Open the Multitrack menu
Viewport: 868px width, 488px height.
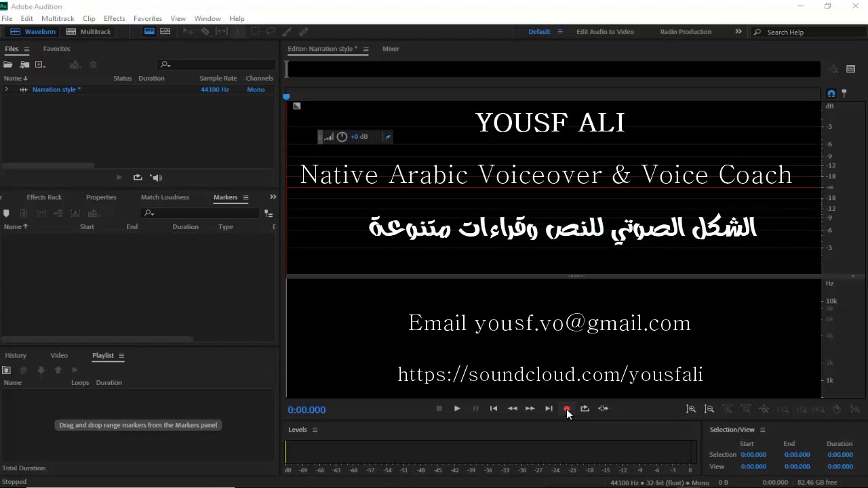tap(58, 18)
